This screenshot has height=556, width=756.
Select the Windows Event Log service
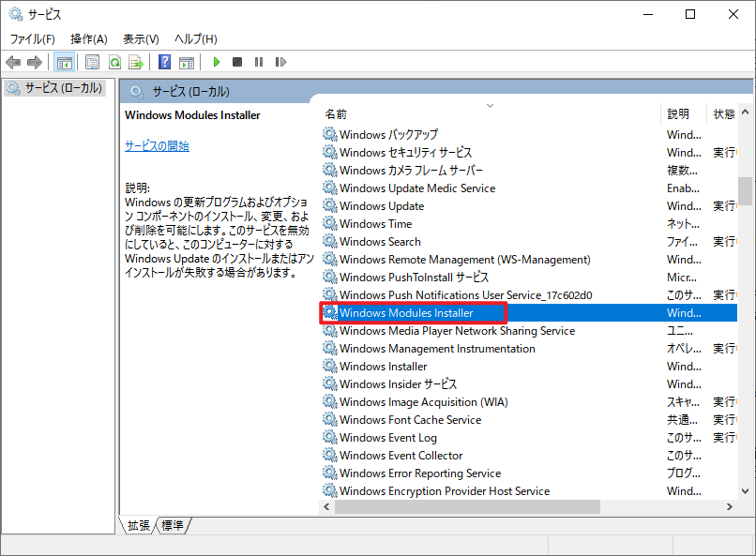point(529,438)
